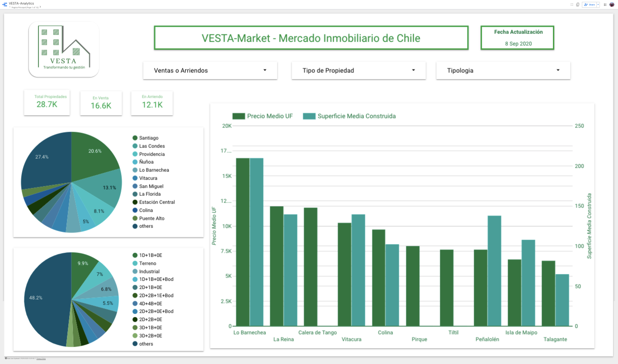Click the Data Studio logo icon

(5, 5)
